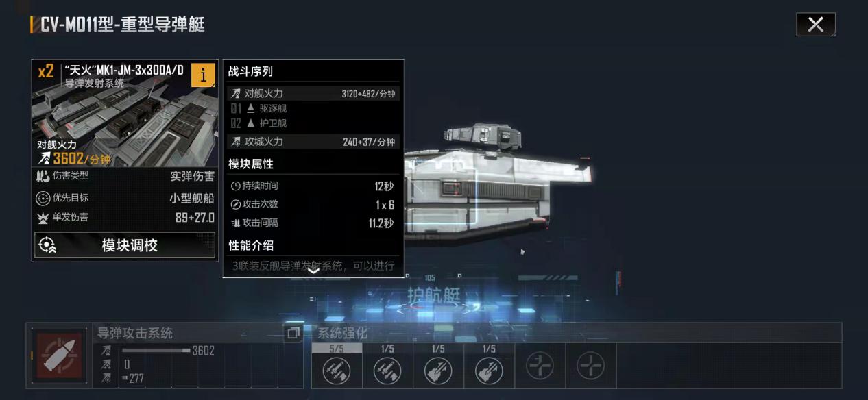Select the third 1/5 enhancement upgrade icon
Image resolution: width=868 pixels, height=400 pixels.
[438, 370]
